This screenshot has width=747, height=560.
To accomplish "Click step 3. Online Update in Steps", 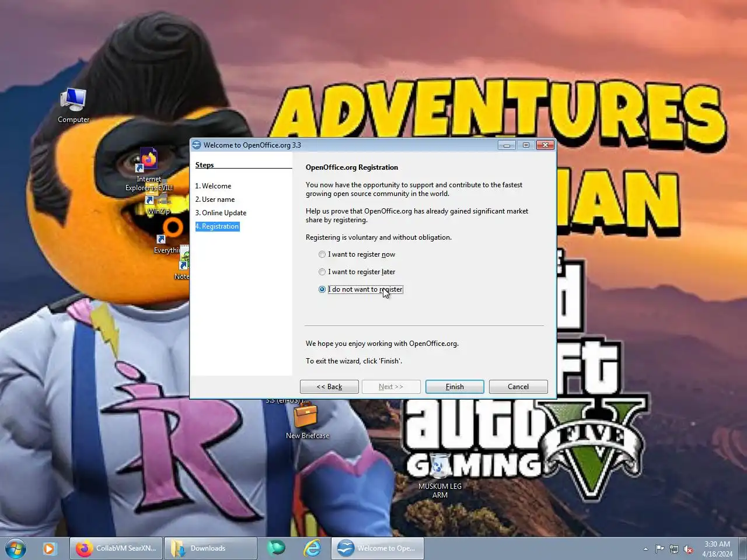I will click(x=221, y=213).
